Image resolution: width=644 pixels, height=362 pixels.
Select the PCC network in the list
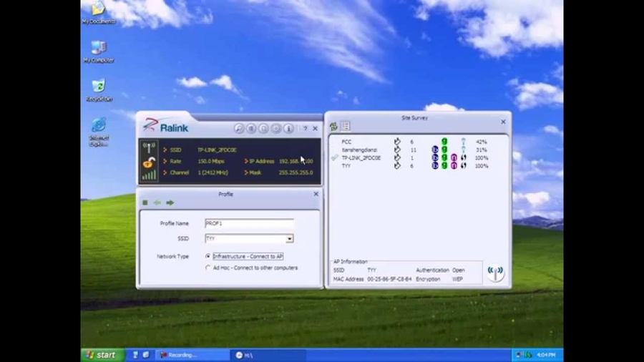pyautogui.click(x=346, y=142)
